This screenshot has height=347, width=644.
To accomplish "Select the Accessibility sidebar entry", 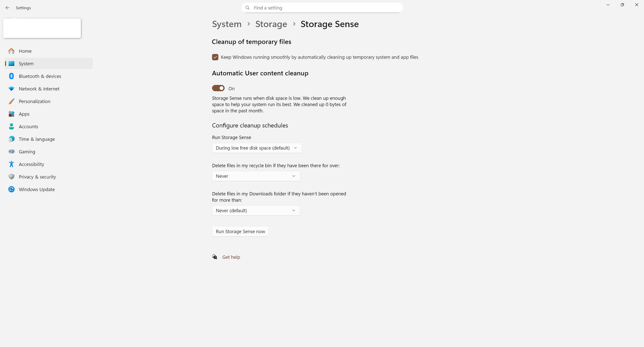I will point(31,164).
